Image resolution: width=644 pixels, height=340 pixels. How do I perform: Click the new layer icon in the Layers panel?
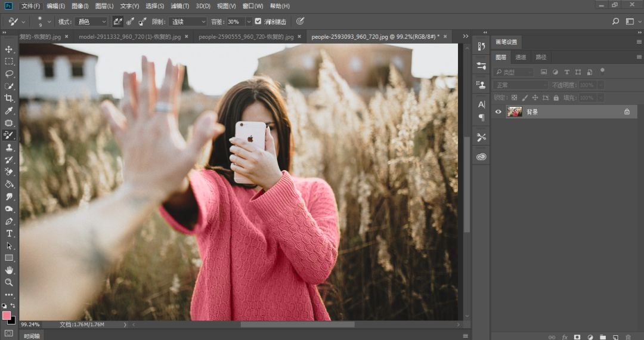click(615, 337)
